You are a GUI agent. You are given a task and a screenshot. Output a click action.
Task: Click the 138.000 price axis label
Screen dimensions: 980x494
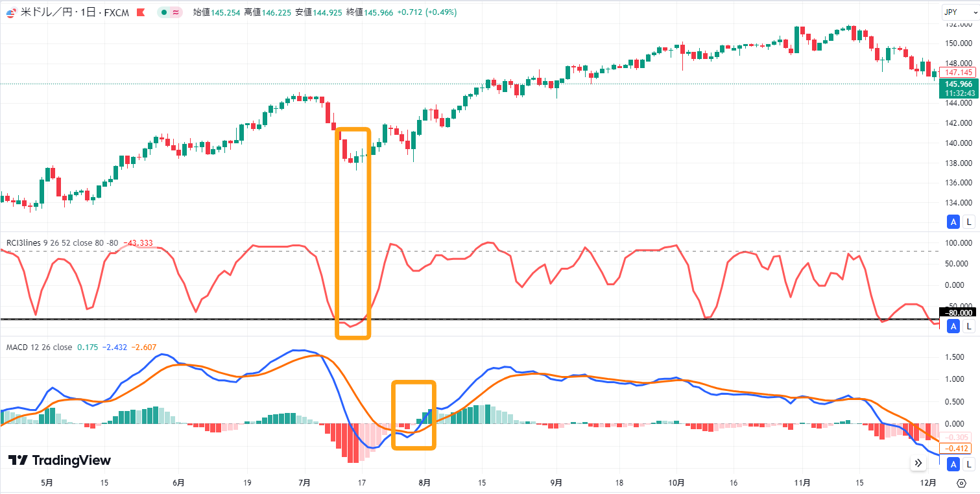click(x=958, y=163)
